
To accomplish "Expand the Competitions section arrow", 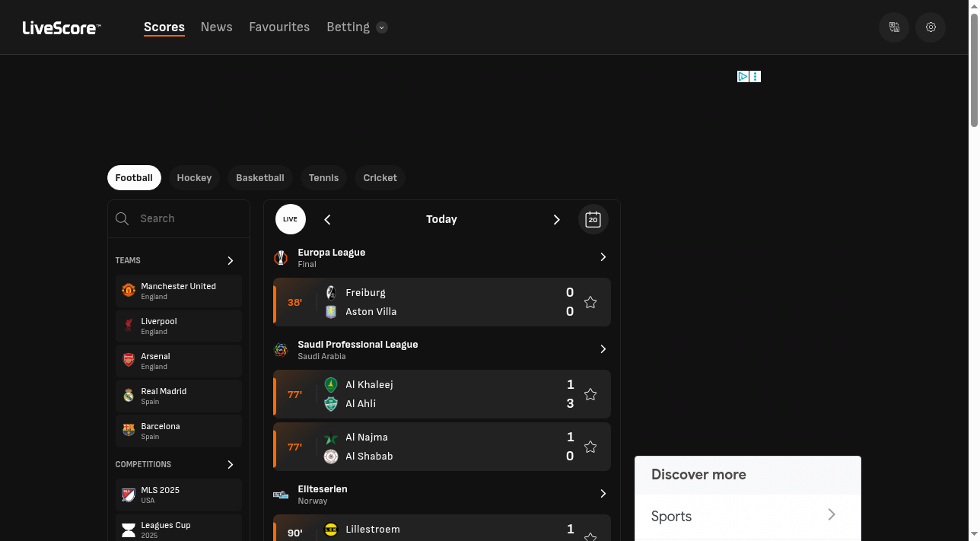I will [231, 465].
